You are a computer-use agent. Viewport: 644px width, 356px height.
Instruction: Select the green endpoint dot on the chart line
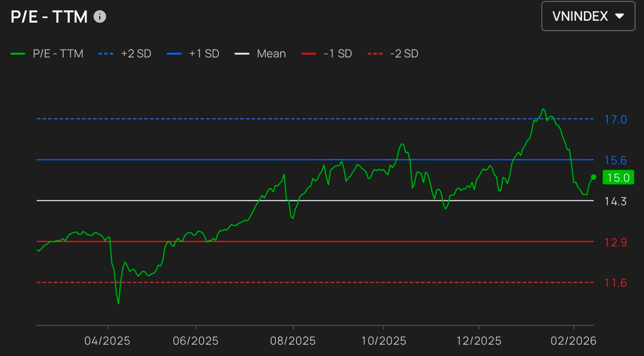click(x=594, y=177)
